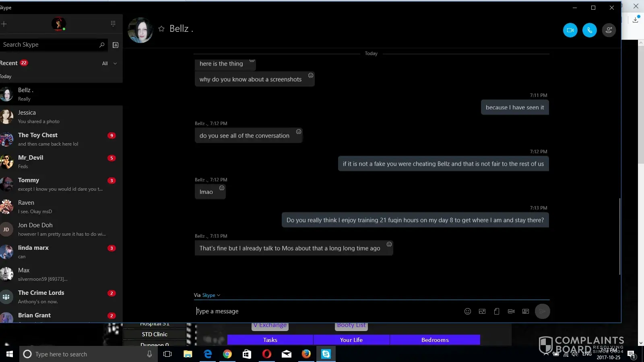This screenshot has width=644, height=362.
Task: Start a video call with Bellz
Action: pos(570,30)
